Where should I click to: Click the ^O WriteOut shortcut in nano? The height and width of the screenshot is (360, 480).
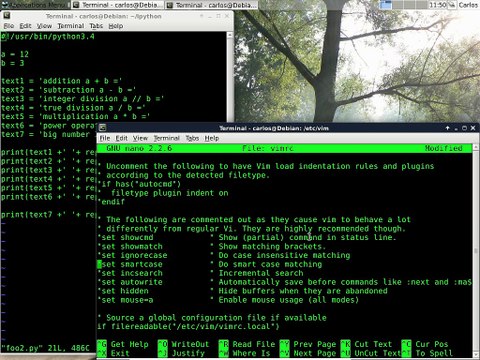click(183, 344)
